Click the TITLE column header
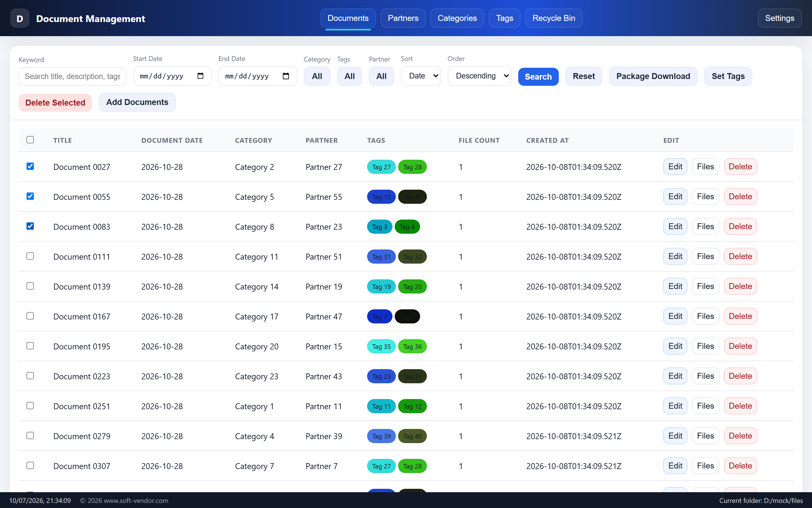The image size is (812, 508). 63,141
